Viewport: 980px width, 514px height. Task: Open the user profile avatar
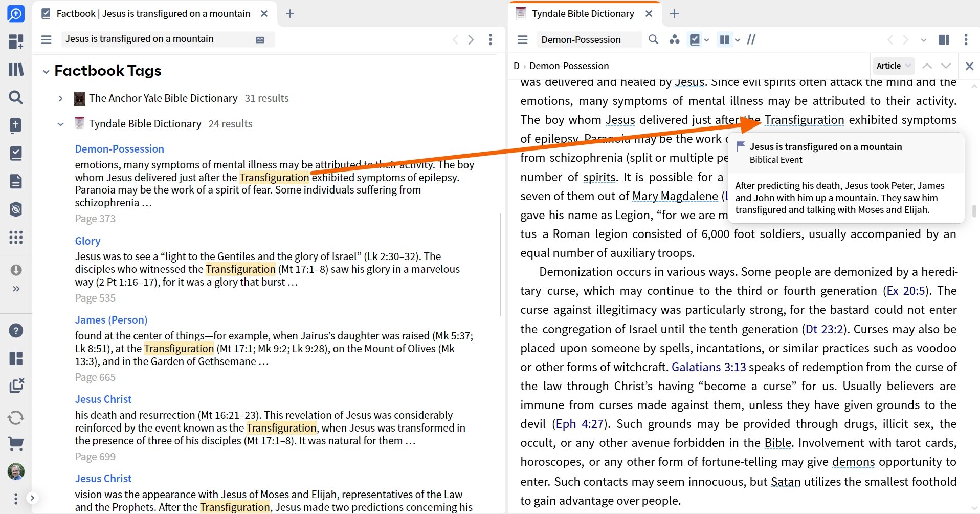tap(16, 472)
